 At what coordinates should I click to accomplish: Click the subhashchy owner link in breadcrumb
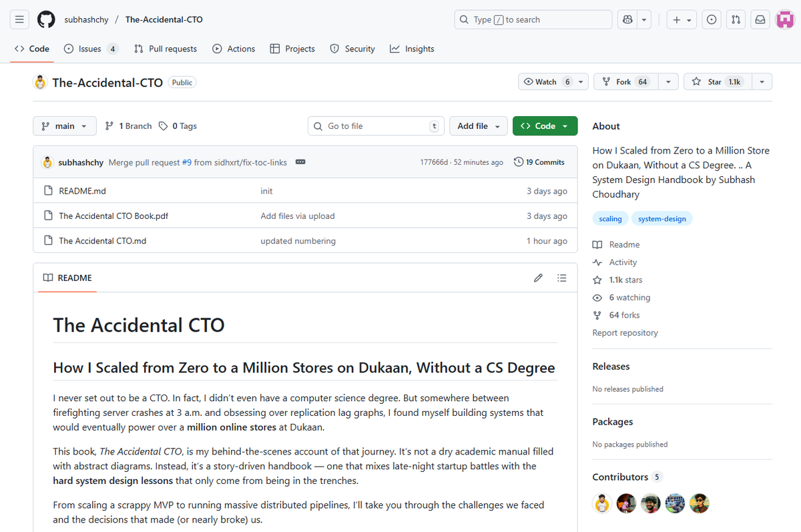coord(86,20)
